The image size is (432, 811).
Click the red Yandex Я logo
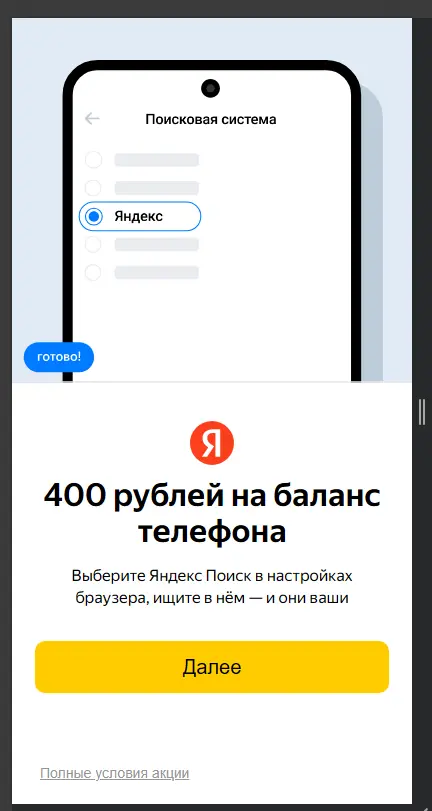pyautogui.click(x=212, y=443)
